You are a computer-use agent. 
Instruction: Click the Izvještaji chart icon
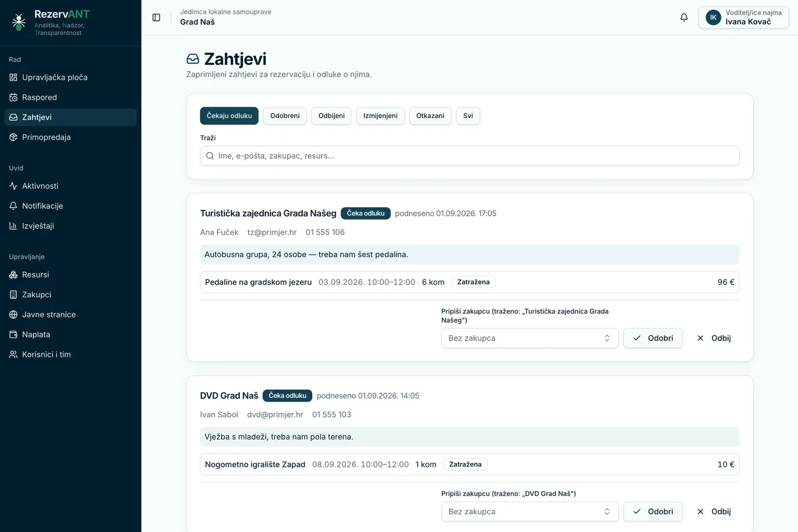(x=13, y=226)
